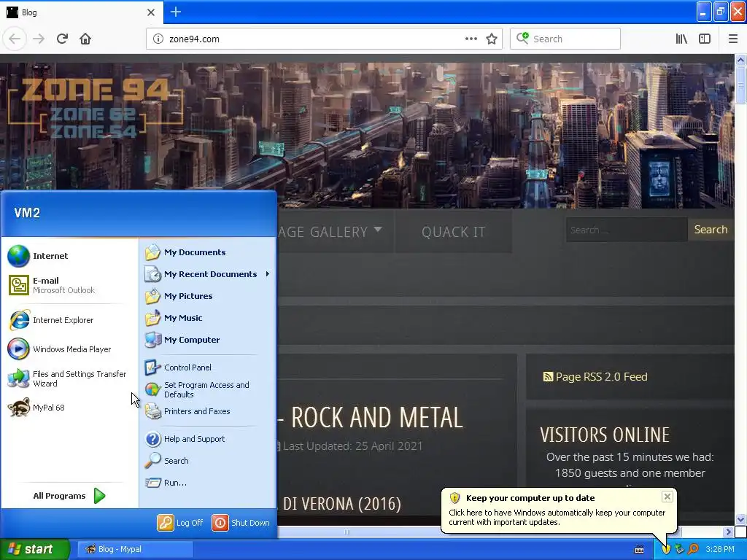Show site information icon in address bar
Viewport: 747px width, 560px height.
158,39
